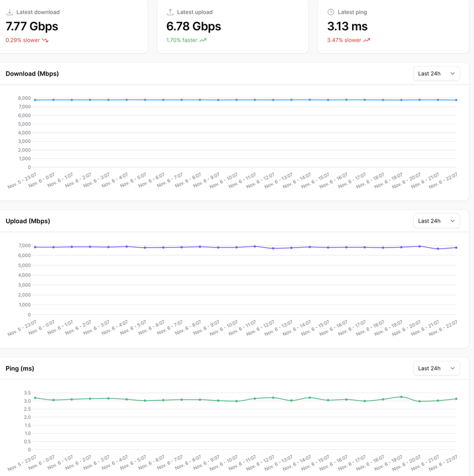474x476 pixels.
Task: Click the upload icon beside Latest upload
Action: tap(170, 12)
